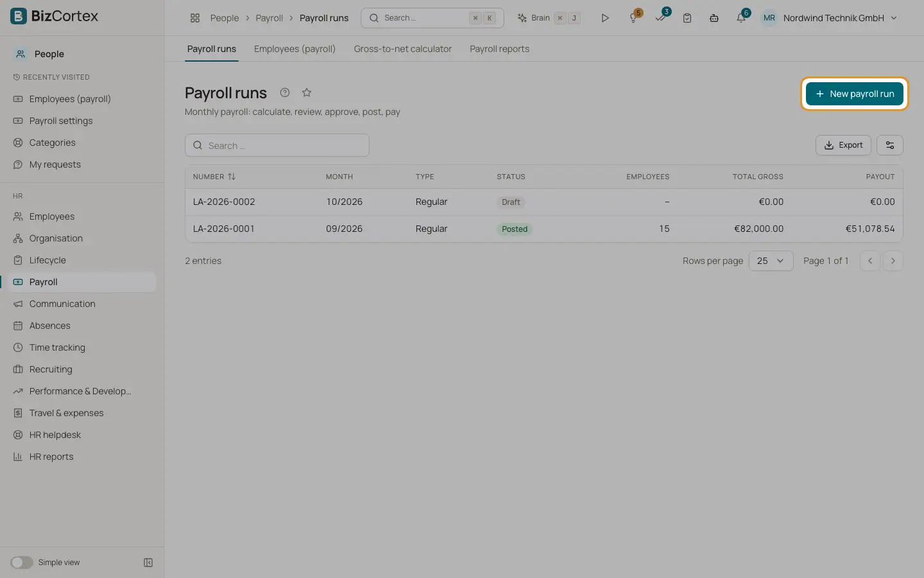The width and height of the screenshot is (924, 578).
Task: Switch to the Employees (payroll) tab
Action: [295, 49]
